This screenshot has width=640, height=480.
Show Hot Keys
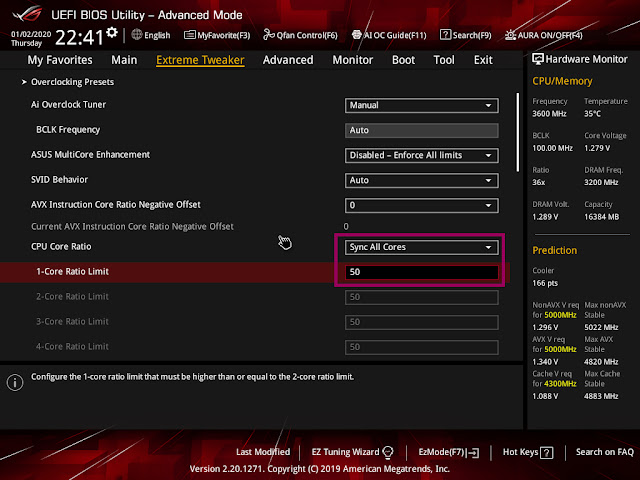(528, 452)
